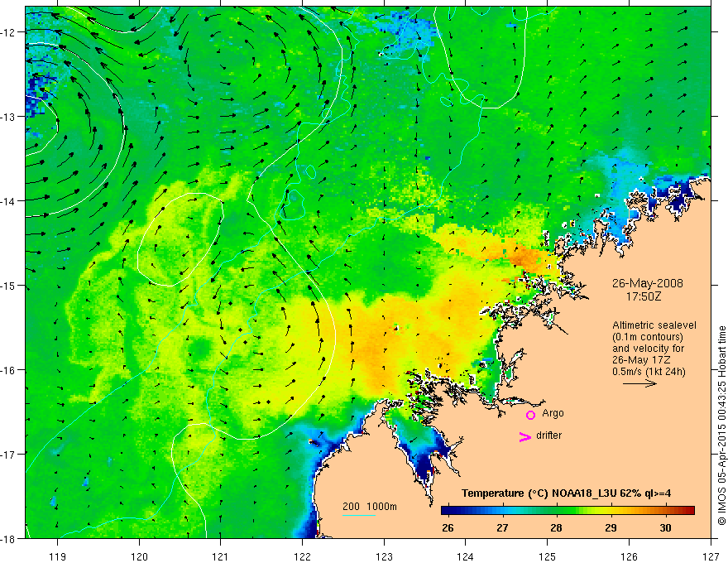Click the cyan isobath legend line sample
Viewport: 728px width, 563px height.
point(359,515)
